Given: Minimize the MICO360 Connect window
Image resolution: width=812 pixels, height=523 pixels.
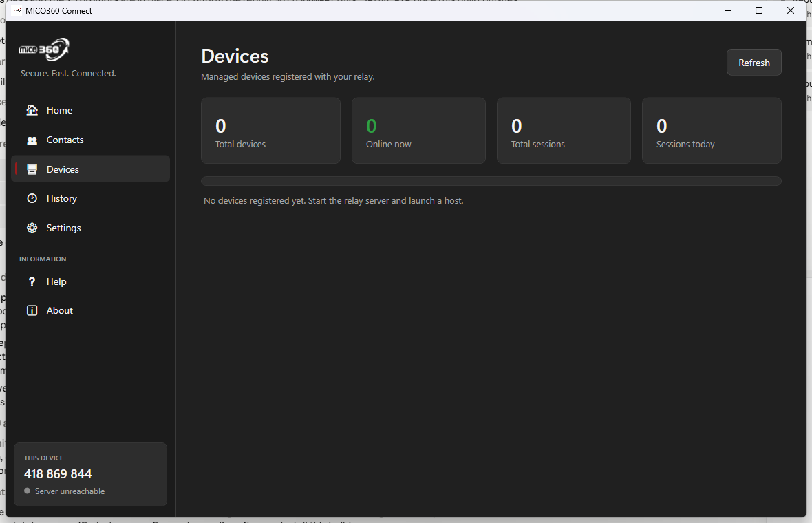Looking at the screenshot, I should pos(727,11).
